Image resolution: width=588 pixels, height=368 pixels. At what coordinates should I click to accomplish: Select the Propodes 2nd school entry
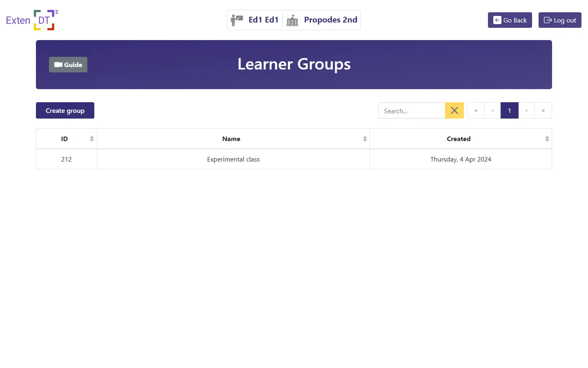(x=330, y=20)
